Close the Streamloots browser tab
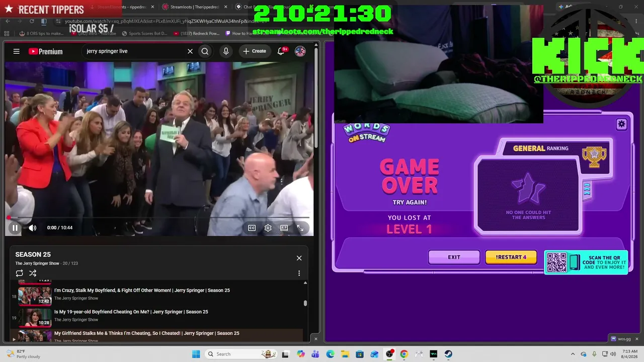Screen dimensions: 644x362 point(225,7)
